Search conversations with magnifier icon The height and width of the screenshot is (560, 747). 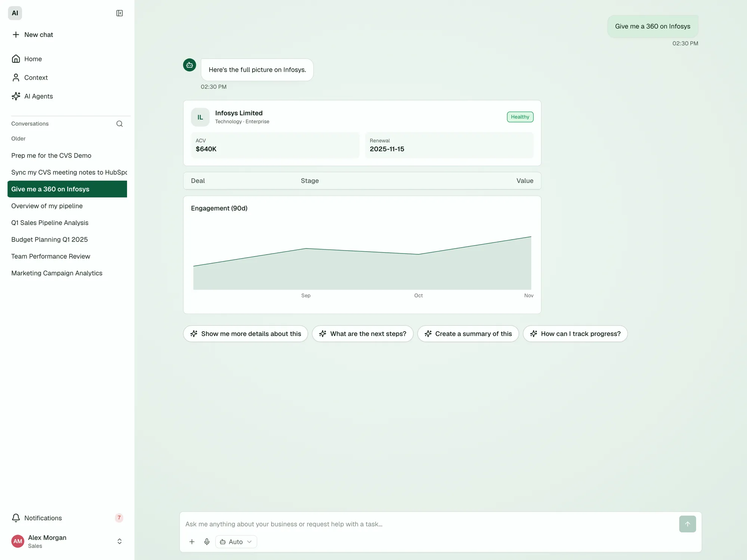click(x=120, y=124)
